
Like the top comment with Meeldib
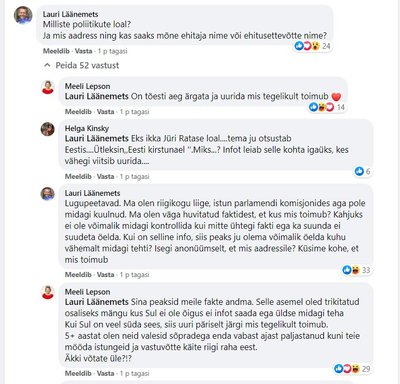coord(56,51)
